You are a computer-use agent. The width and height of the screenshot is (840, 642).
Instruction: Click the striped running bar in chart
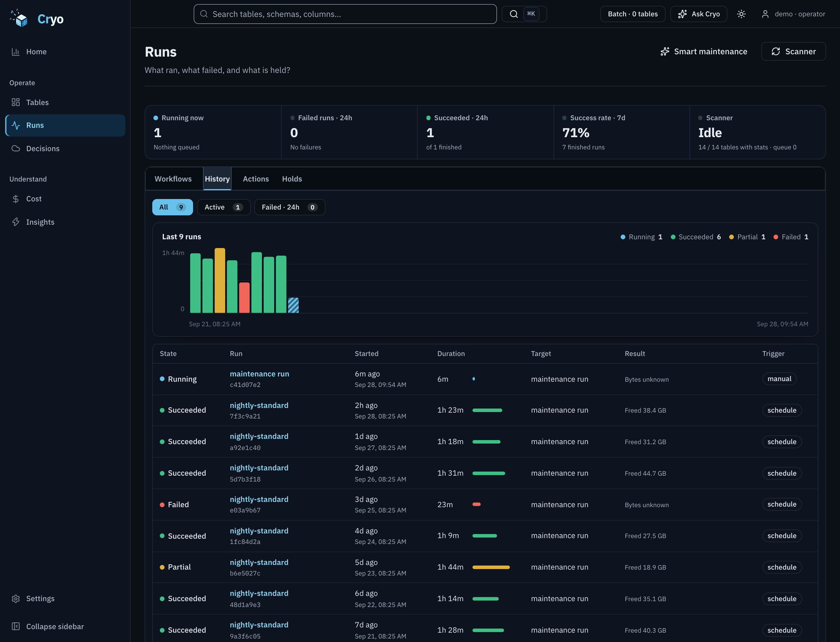(x=293, y=305)
